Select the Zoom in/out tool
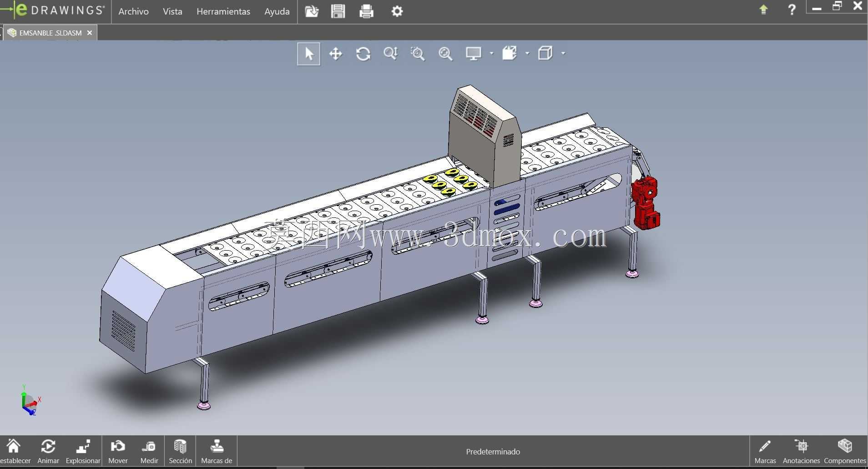The image size is (868, 469). [390, 54]
